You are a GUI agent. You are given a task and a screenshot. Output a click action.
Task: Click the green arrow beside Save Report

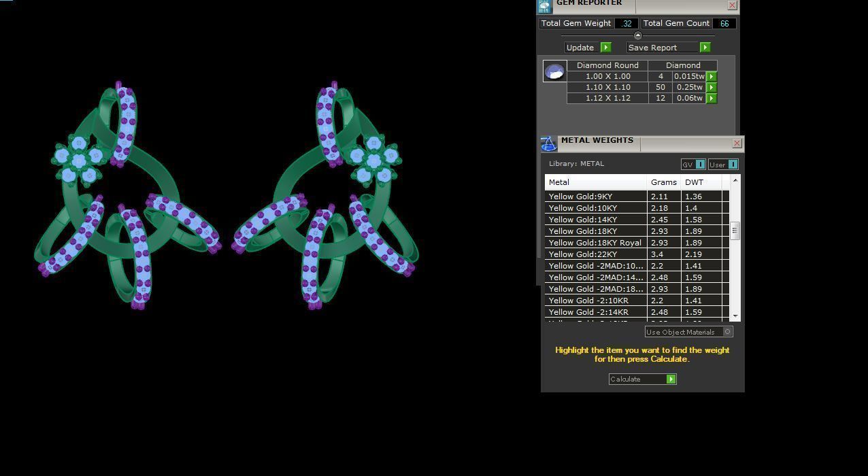705,48
